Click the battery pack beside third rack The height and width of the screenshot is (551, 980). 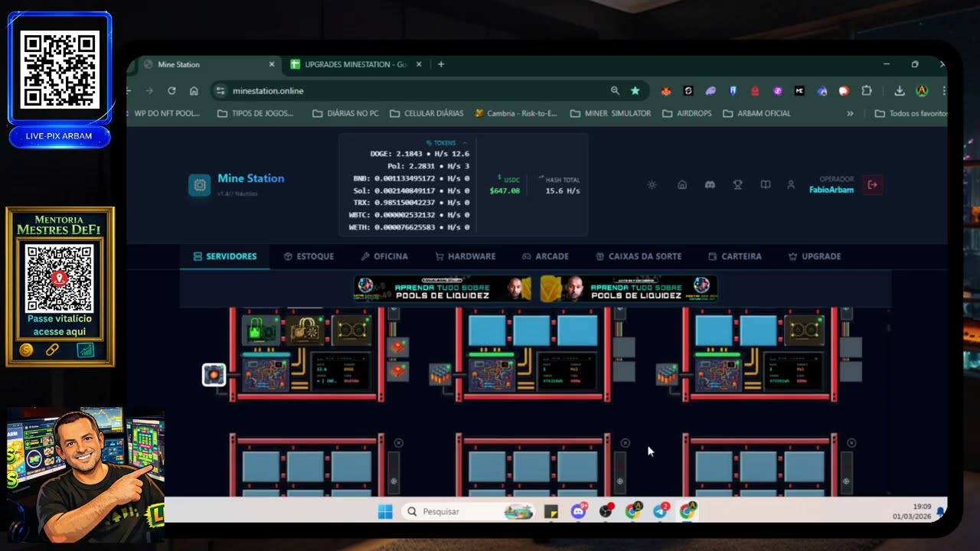click(667, 374)
